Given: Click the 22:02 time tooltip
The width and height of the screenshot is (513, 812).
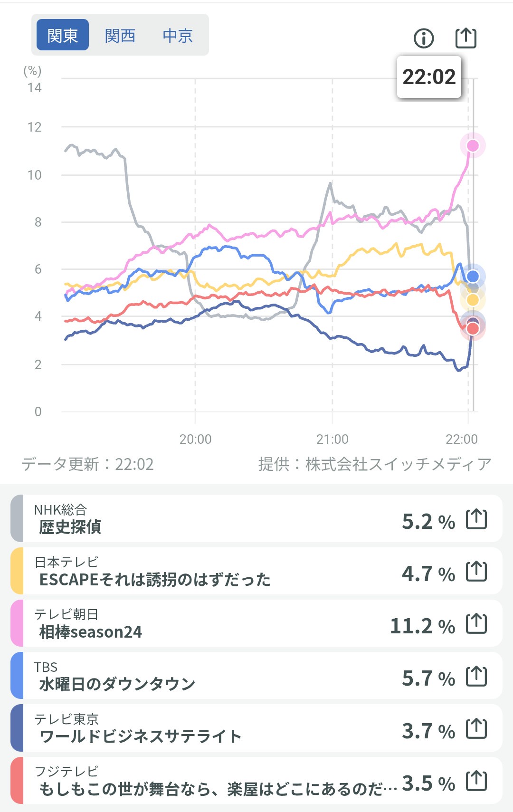Looking at the screenshot, I should tap(429, 77).
